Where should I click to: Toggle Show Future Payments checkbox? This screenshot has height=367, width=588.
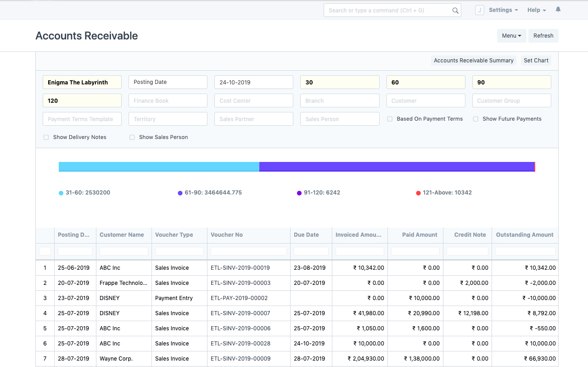point(476,119)
